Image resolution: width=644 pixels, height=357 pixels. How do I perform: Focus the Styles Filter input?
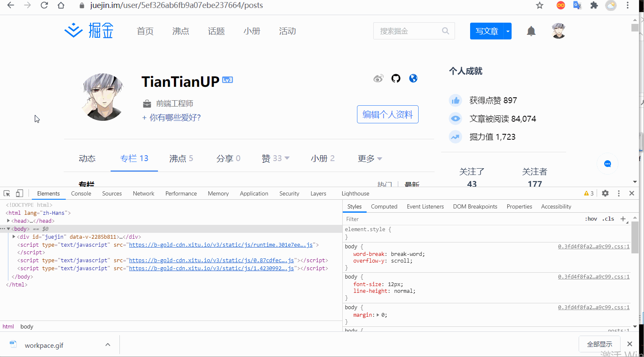click(x=463, y=219)
